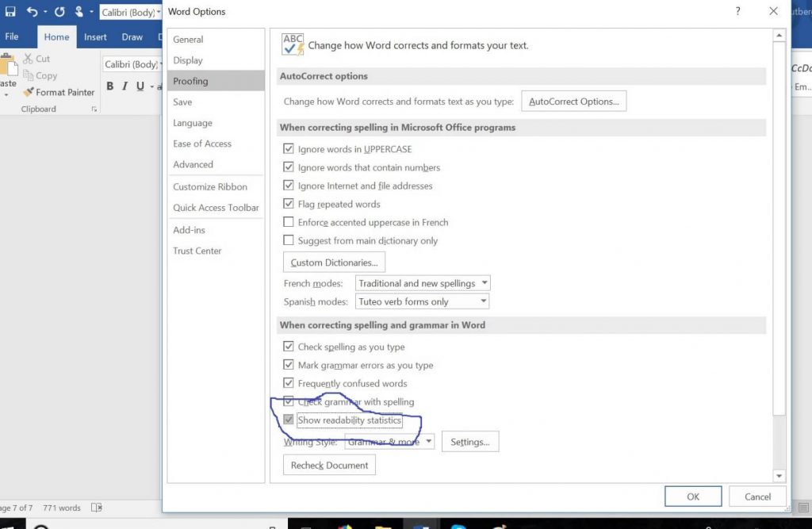Open the Clipboard pane launcher icon
Viewport: 812px width, 529px height.
tap(94, 109)
